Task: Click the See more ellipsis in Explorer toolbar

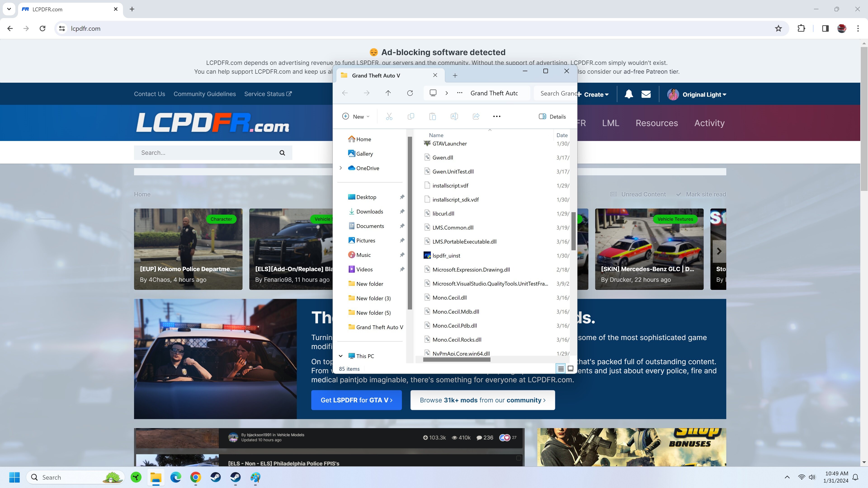Action: pyautogui.click(x=497, y=117)
